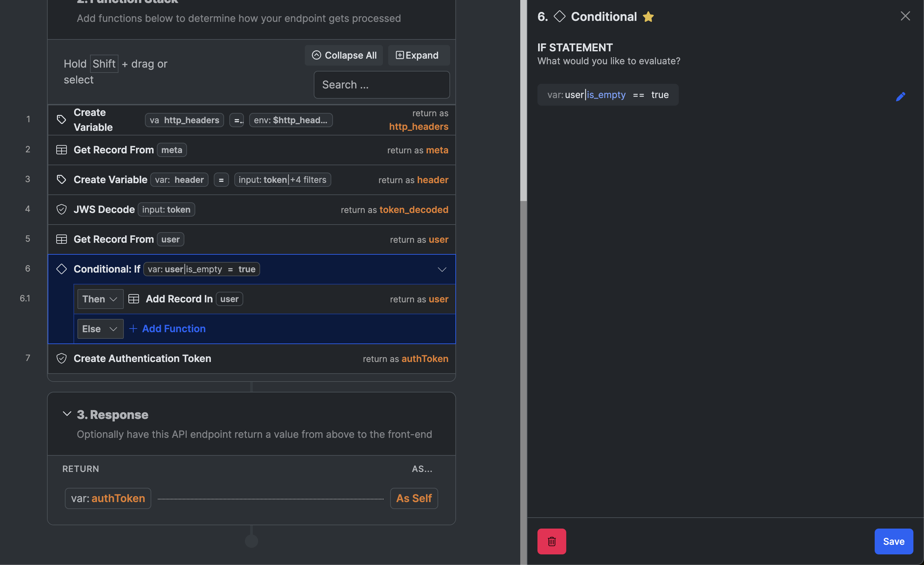Click the var: user|is_empty = true chip in step 6
Image resolution: width=924 pixels, height=565 pixels.
click(201, 269)
